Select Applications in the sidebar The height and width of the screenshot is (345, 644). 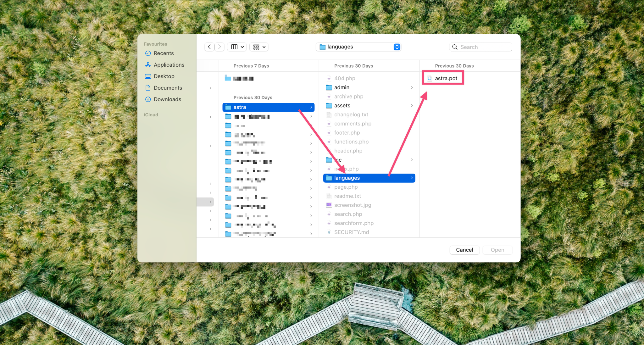click(x=169, y=65)
